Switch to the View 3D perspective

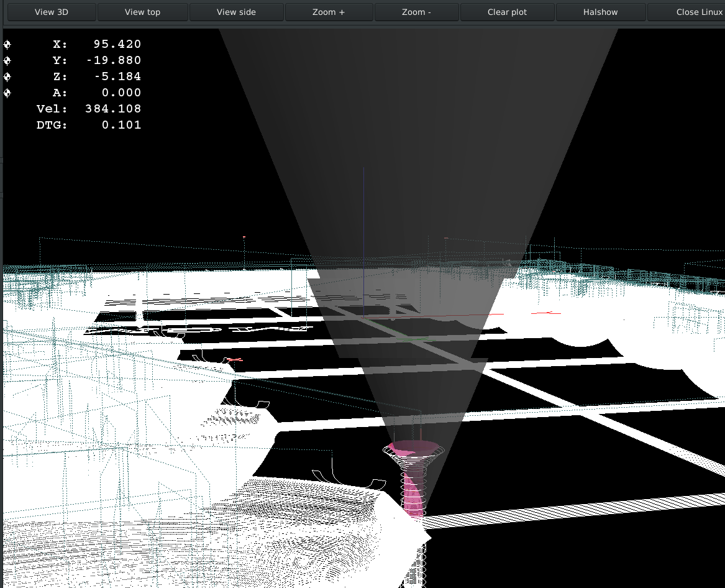tap(52, 12)
